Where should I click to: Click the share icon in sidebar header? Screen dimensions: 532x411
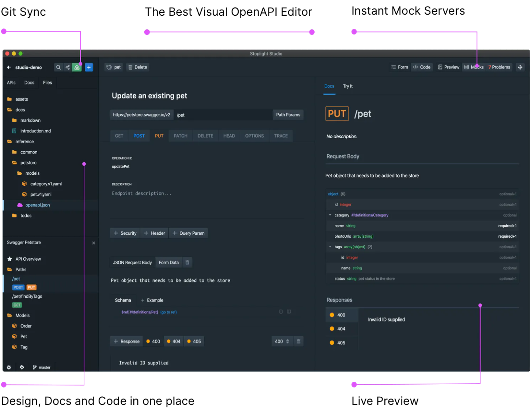(68, 67)
